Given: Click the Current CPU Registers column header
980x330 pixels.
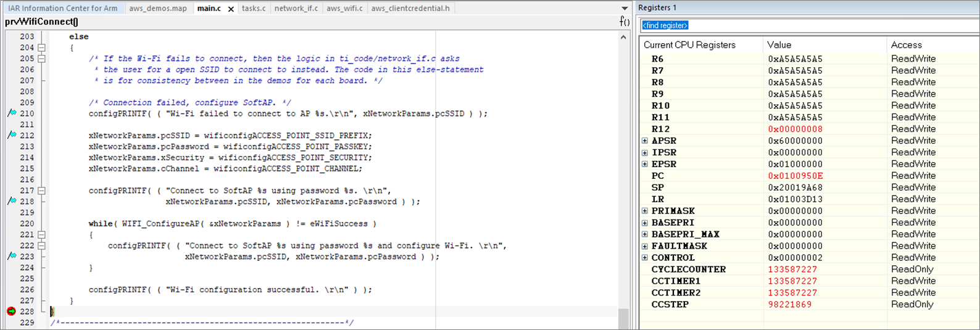Looking at the screenshot, I should [689, 44].
